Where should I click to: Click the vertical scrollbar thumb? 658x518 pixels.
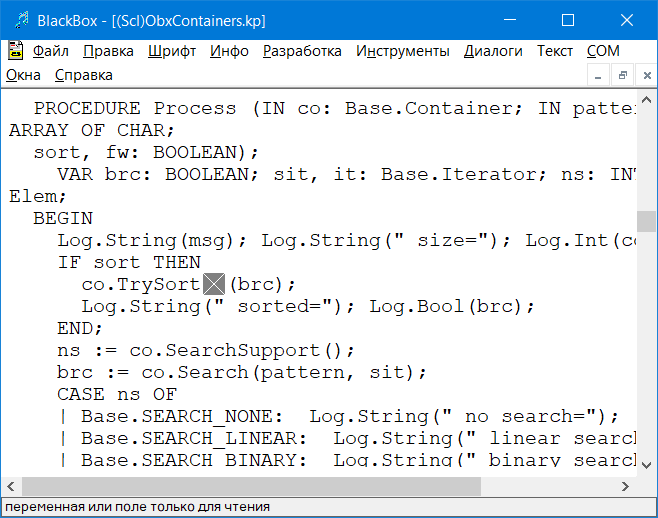pyautogui.click(x=647, y=221)
